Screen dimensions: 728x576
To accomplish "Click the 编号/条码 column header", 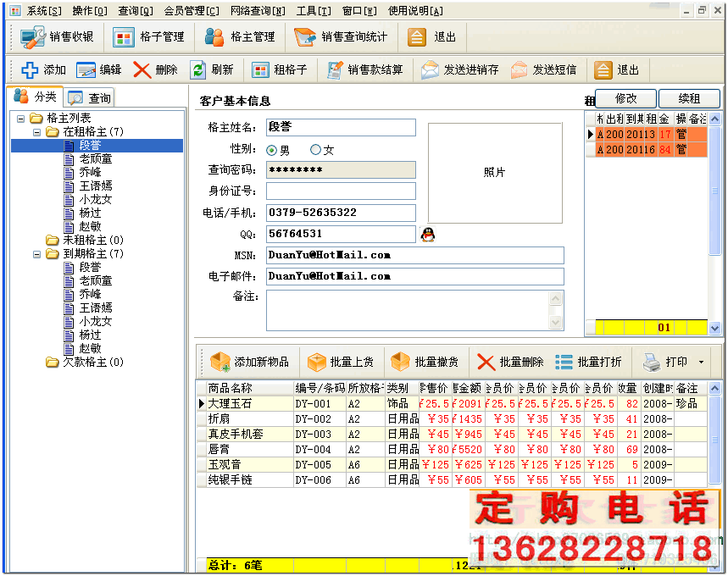I will point(320,389).
